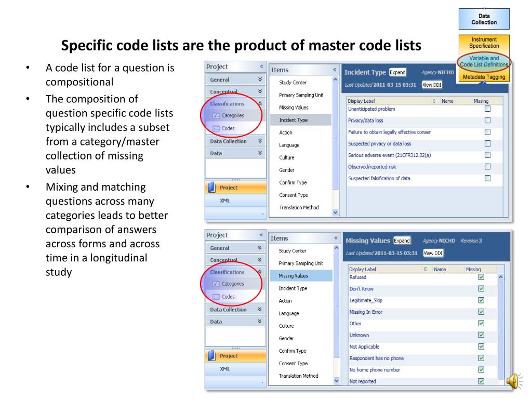Viewport: 532px width, 399px height.
Task: Select Gender in lower Items list
Action: click(286, 338)
